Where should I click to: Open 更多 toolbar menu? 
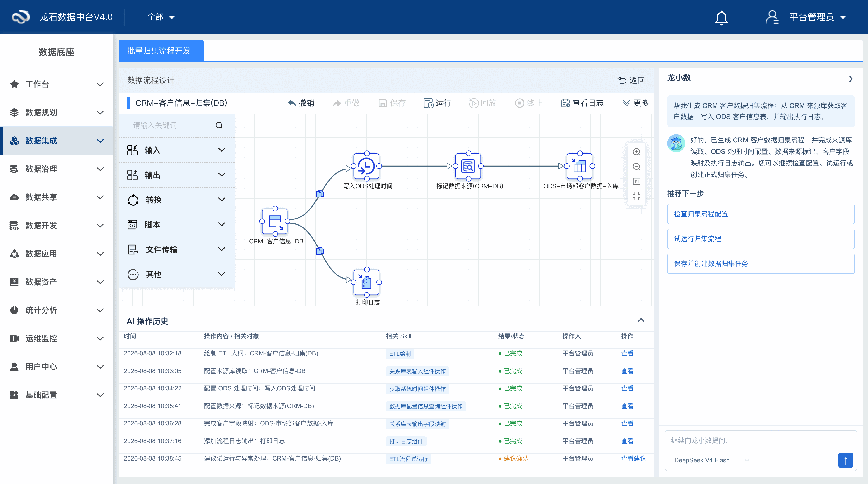click(636, 103)
